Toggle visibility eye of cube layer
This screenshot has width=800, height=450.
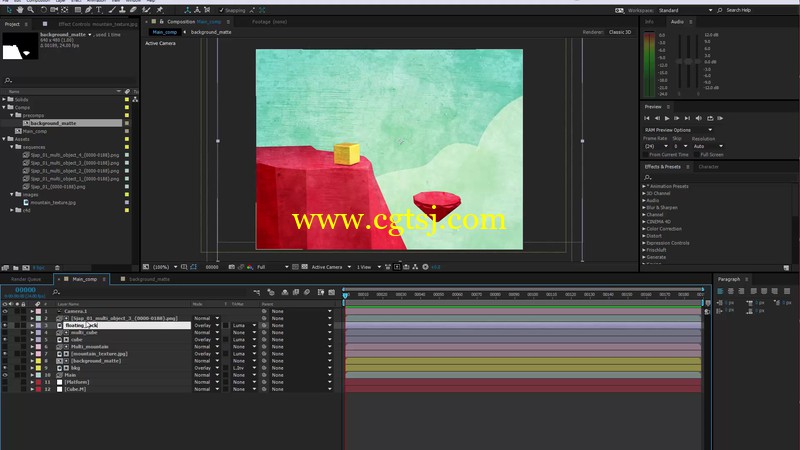[x=5, y=339]
